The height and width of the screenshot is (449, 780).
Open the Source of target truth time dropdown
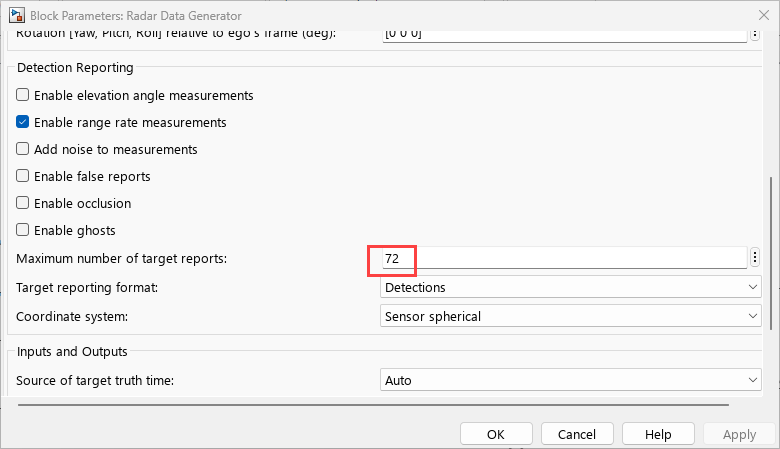pyautogui.click(x=570, y=380)
